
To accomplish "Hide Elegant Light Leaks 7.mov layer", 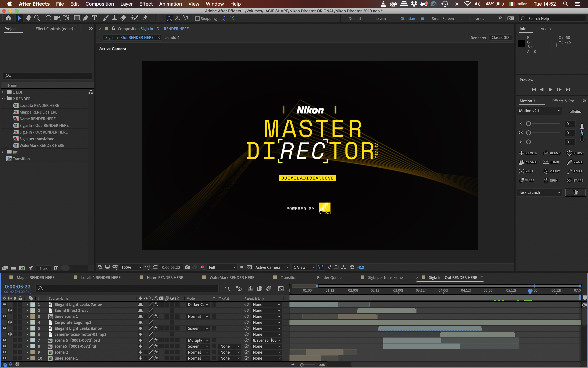I will [x=4, y=305].
